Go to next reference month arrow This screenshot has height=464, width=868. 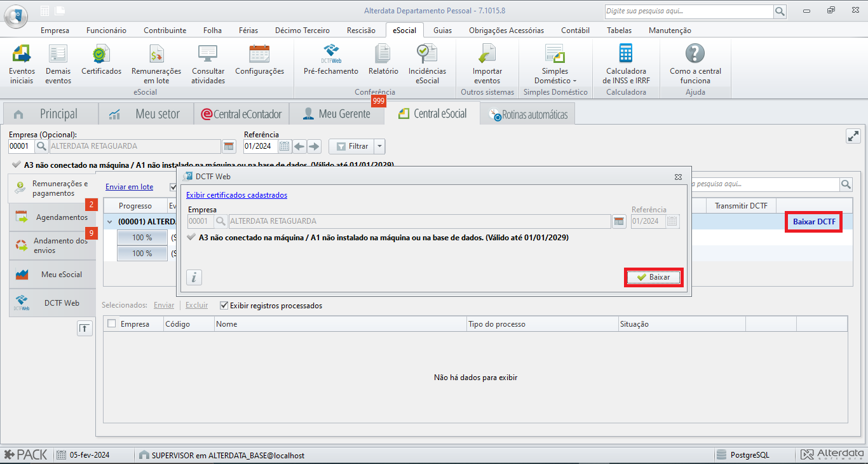314,146
